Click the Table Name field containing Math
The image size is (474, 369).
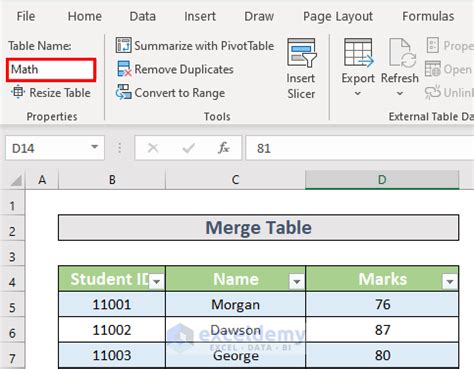[51, 70]
